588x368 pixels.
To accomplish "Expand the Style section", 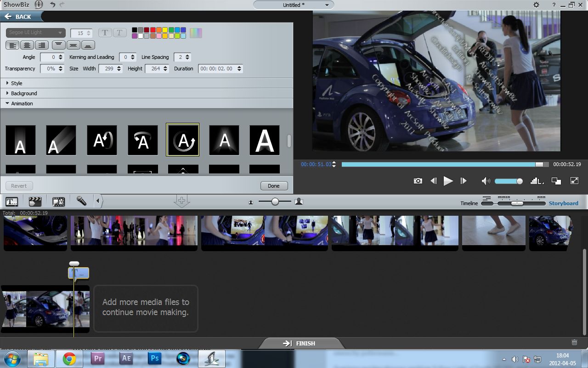I will tap(147, 83).
